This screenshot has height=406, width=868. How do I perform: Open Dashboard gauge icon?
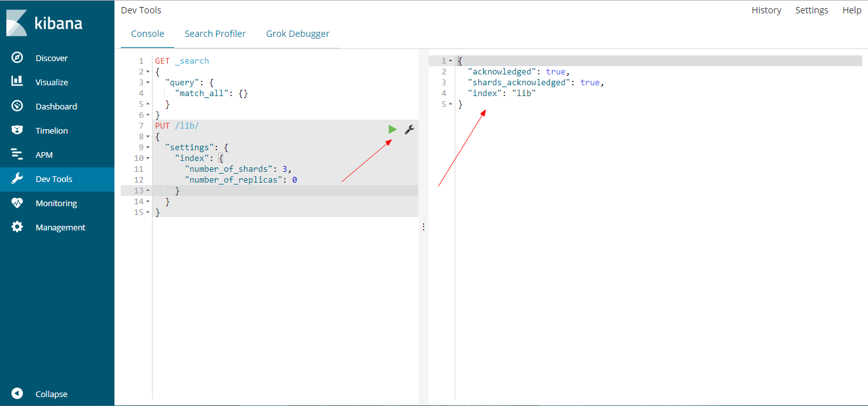[17, 106]
